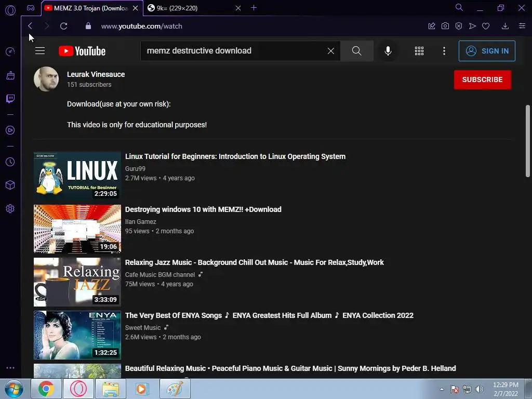Open sidebar three-dots setup menu
This screenshot has width=532, height=399.
click(10, 368)
